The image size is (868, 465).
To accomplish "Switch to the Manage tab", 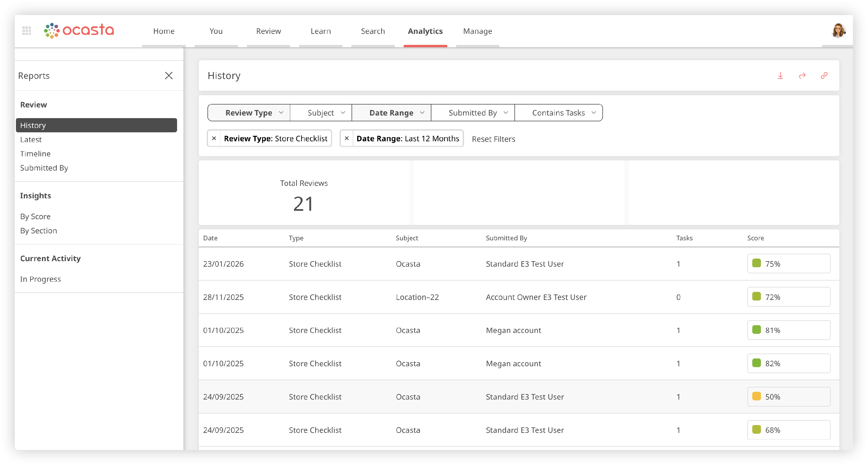I will tap(477, 31).
